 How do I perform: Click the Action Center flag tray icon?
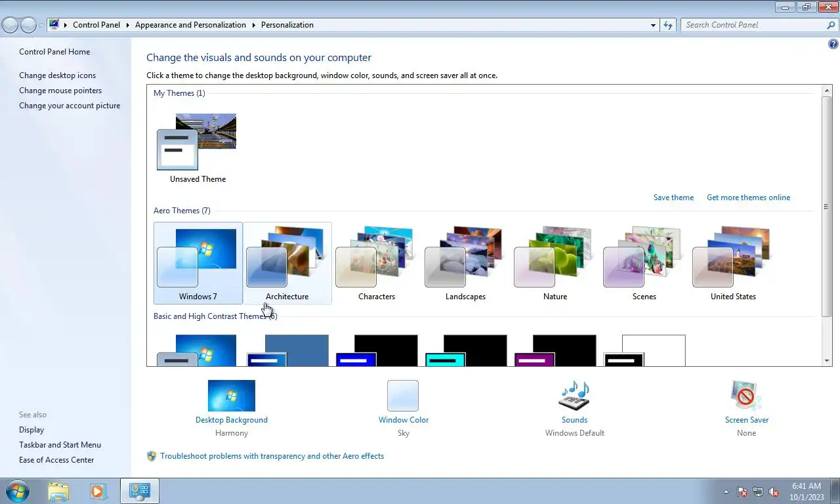[x=742, y=492]
